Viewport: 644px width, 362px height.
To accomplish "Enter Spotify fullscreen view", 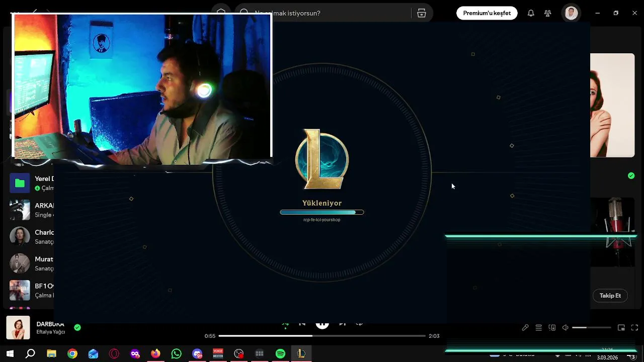I will click(634, 328).
